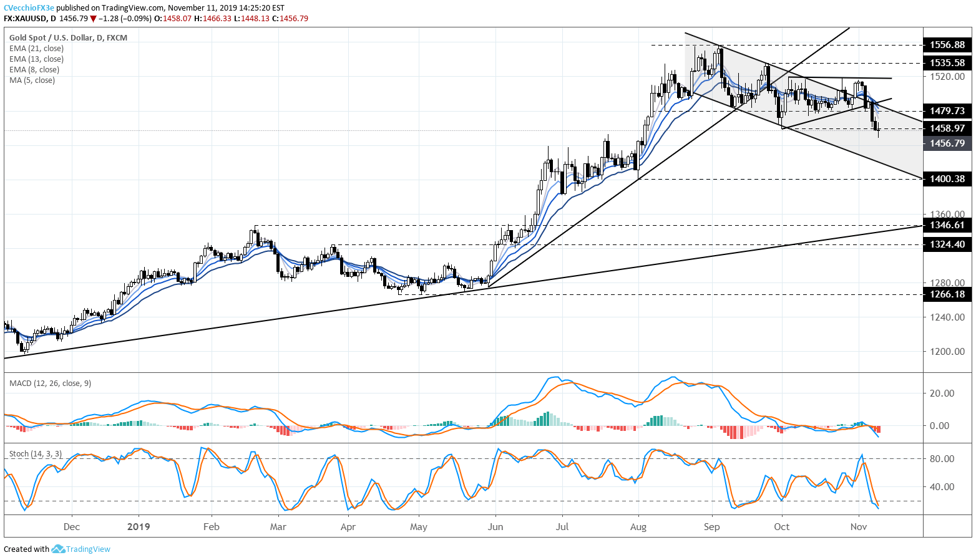Click the 1556.88 price level label
This screenshot has height=560, width=976.
(947, 45)
